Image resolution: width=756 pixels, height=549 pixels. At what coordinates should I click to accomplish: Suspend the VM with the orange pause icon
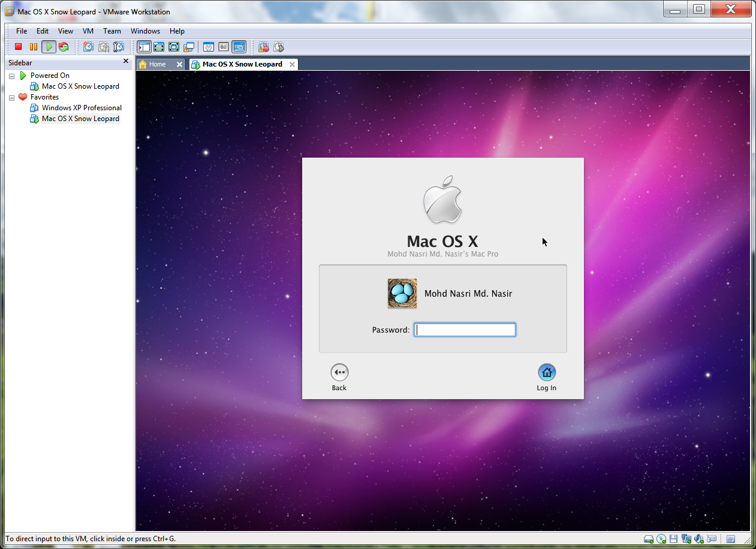tap(34, 47)
